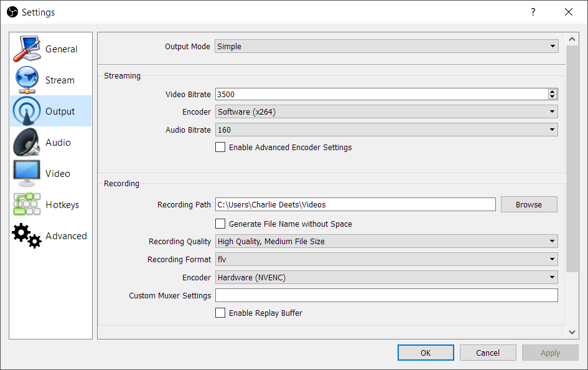Enable Advanced Encoder Settings checkbox

pyautogui.click(x=220, y=147)
